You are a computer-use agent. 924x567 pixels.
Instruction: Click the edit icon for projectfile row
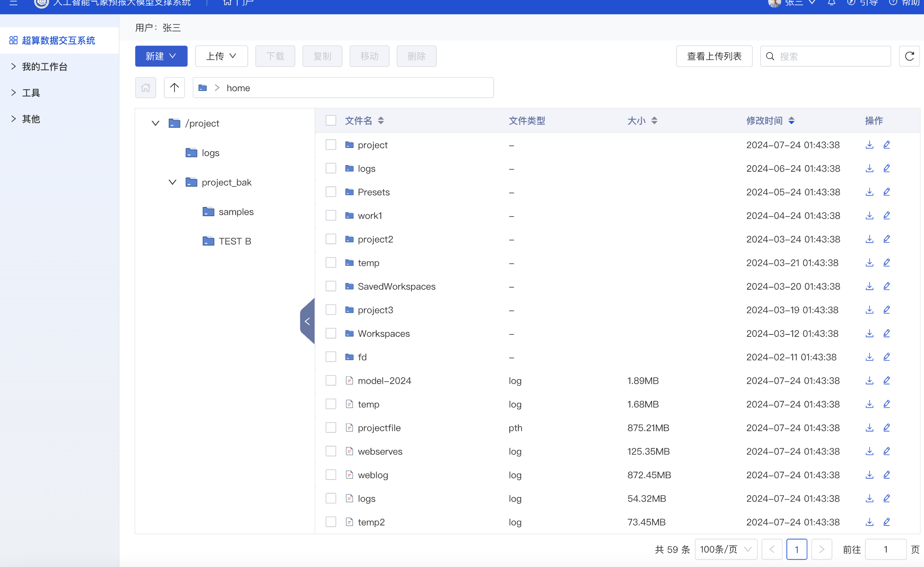(886, 428)
